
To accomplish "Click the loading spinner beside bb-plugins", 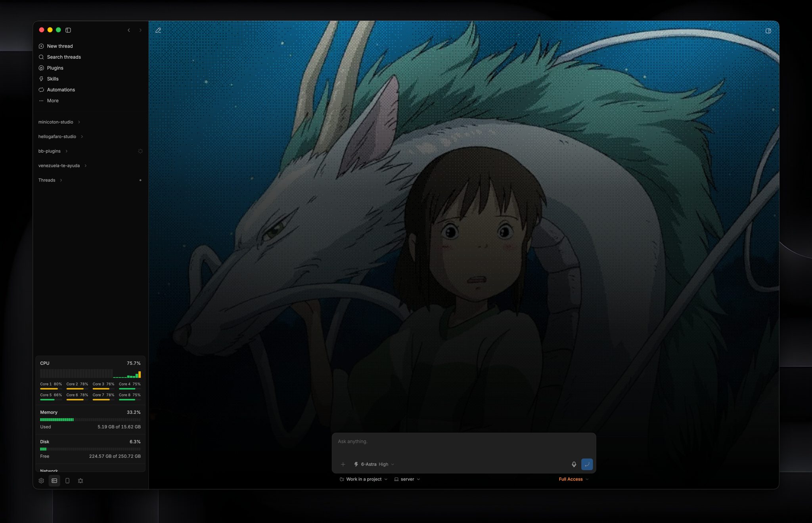I will 140,151.
